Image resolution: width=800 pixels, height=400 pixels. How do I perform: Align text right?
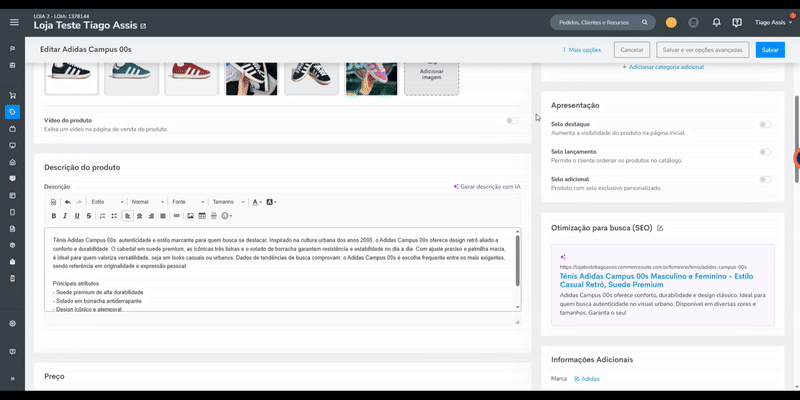(151, 216)
